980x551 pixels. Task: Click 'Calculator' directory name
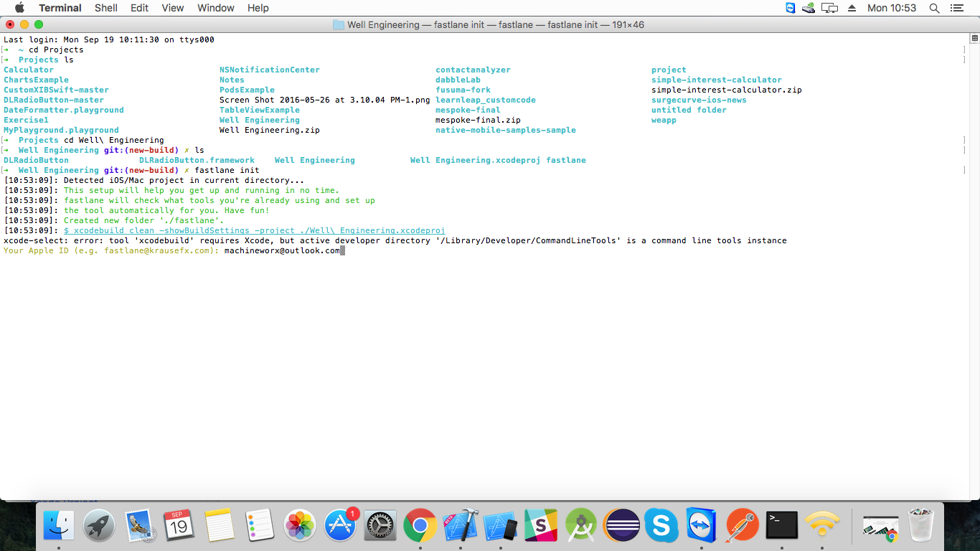(x=29, y=70)
